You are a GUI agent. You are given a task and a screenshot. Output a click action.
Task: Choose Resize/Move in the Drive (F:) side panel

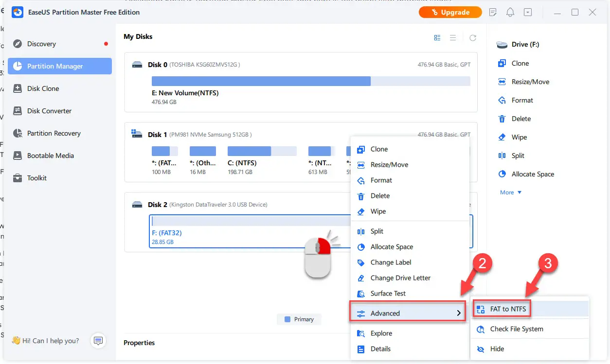click(x=524, y=82)
